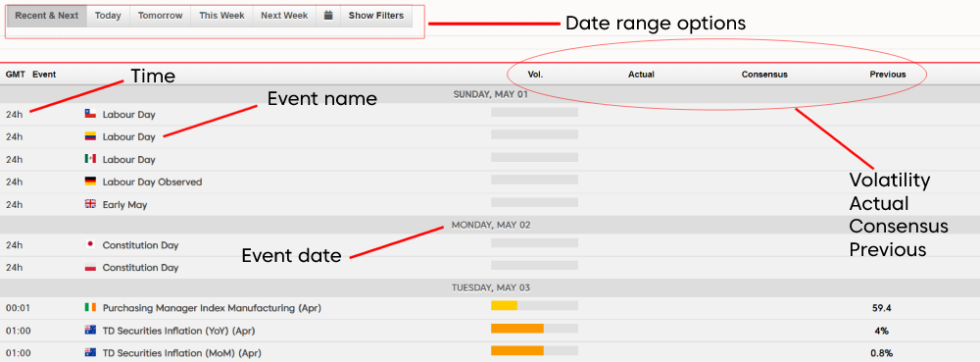Click the GMT column header
This screenshot has width=980, height=362.
[16, 75]
